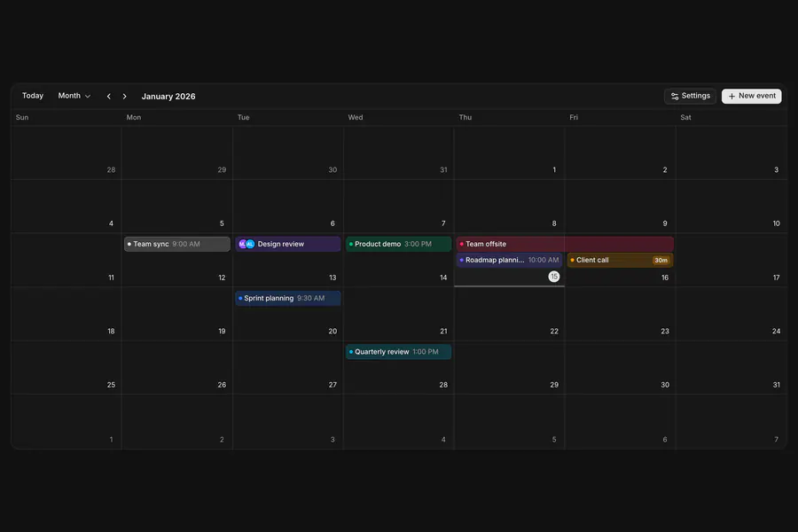Open calendar Settings
This screenshot has height=532, width=798.
click(x=690, y=97)
